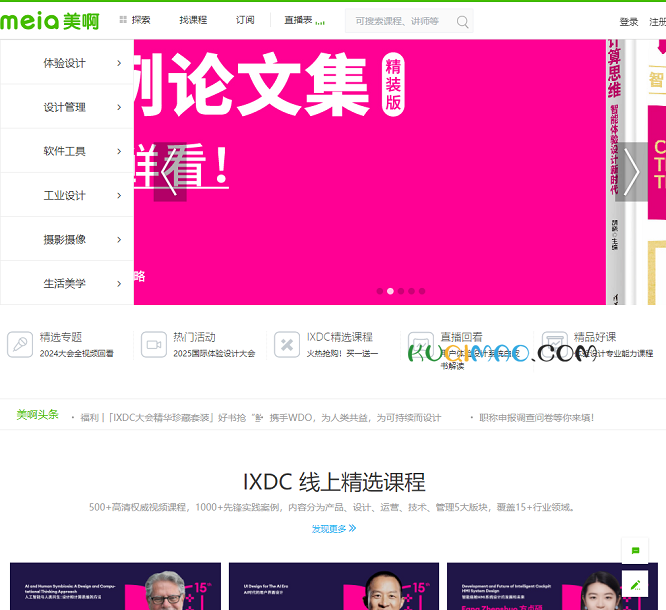Click 精选专题 microphone icon

point(20,345)
